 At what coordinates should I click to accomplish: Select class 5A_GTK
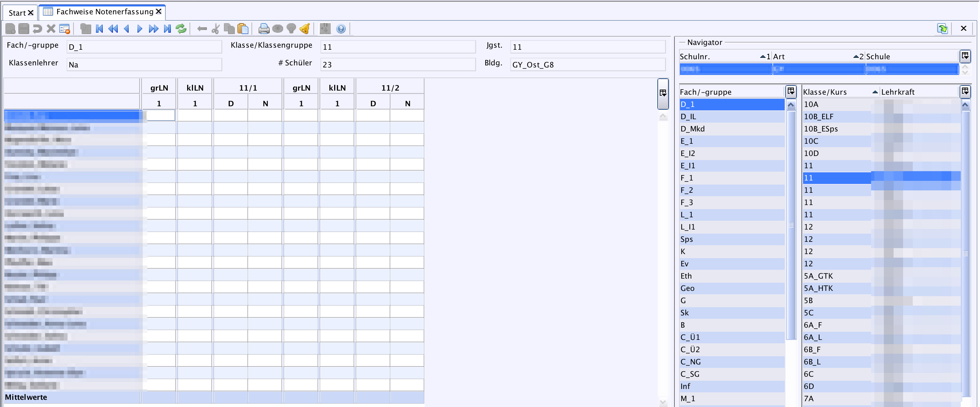click(x=837, y=276)
